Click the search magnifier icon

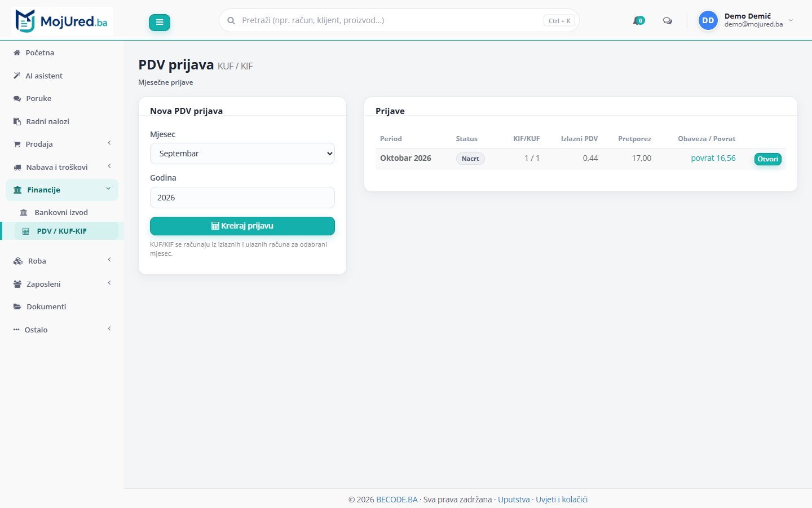coord(231,21)
